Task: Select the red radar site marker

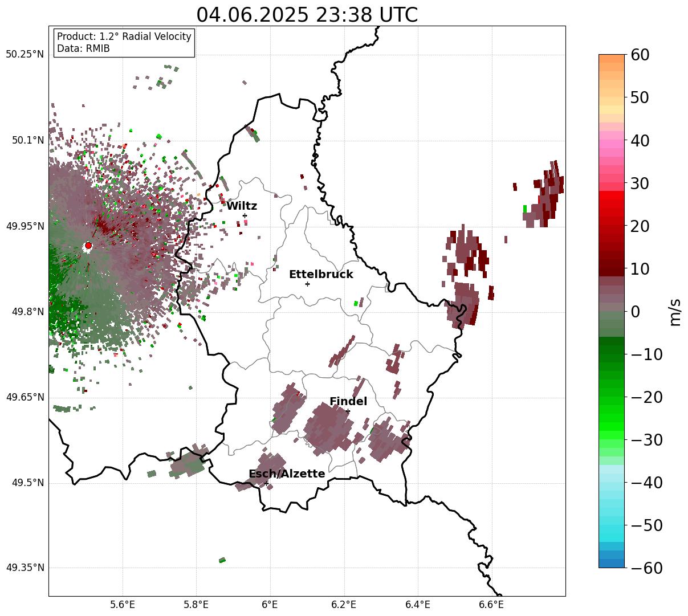Action: pyautogui.click(x=88, y=246)
